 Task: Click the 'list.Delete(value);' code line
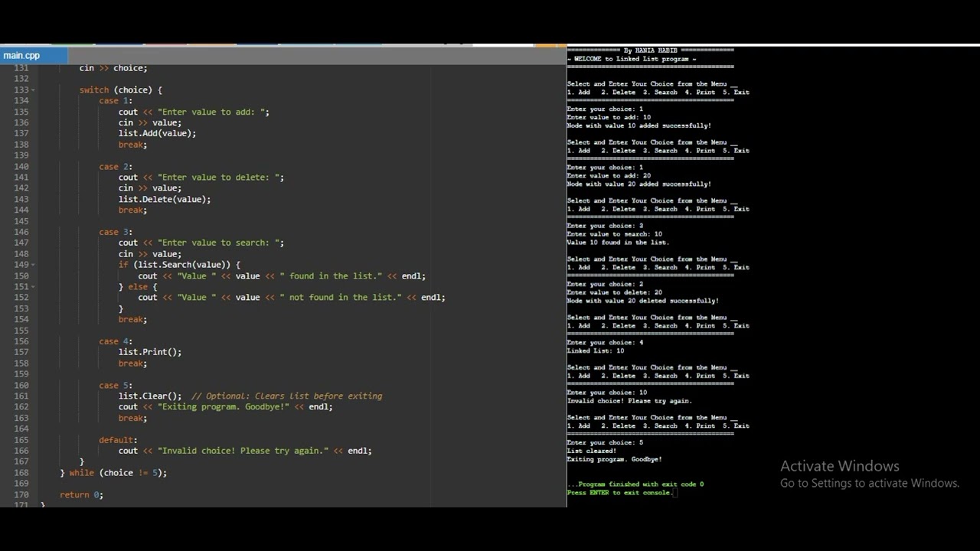pos(165,199)
